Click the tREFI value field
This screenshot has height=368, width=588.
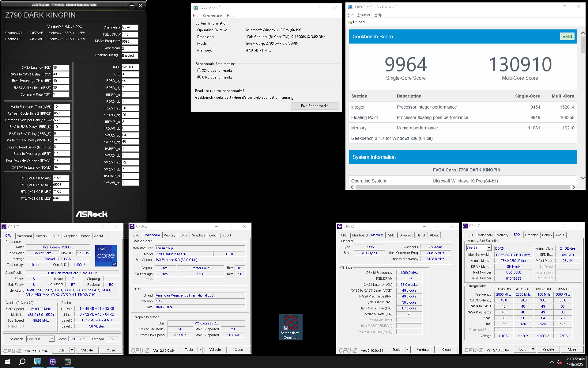point(130,67)
